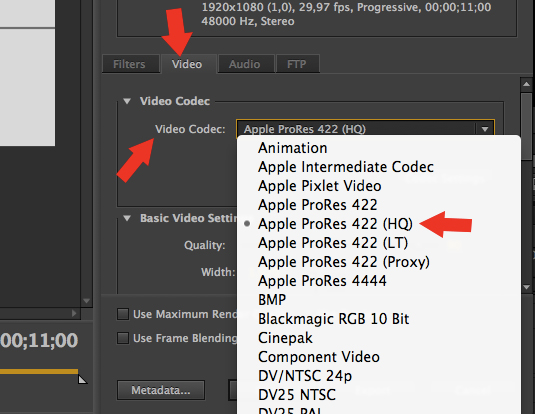
Task: Click the 00;11;00 timecode display
Action: click(39, 341)
